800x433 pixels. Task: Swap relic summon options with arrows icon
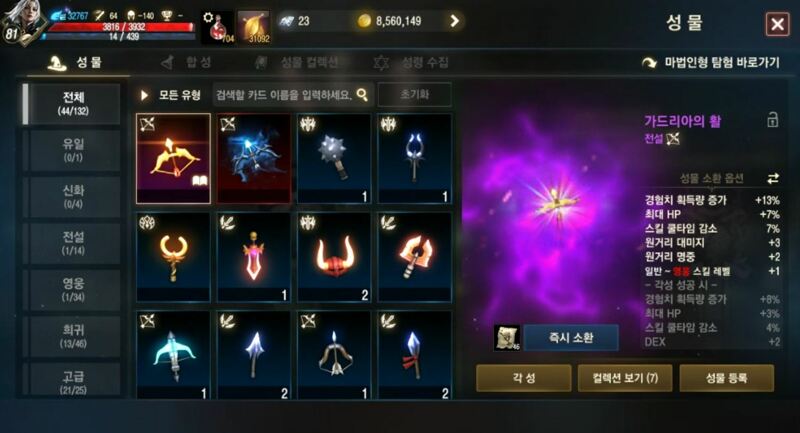(773, 178)
